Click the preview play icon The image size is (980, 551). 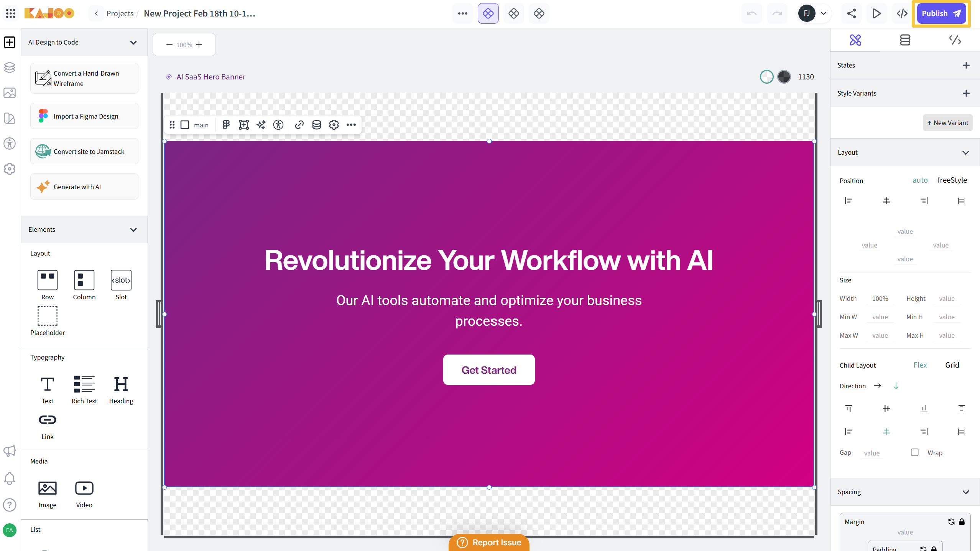(x=876, y=13)
